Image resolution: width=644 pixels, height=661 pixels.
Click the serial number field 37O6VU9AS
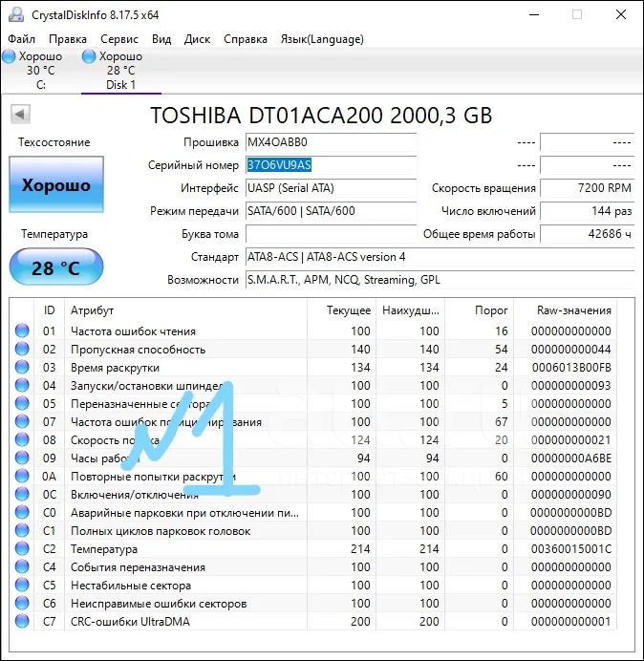(x=331, y=165)
